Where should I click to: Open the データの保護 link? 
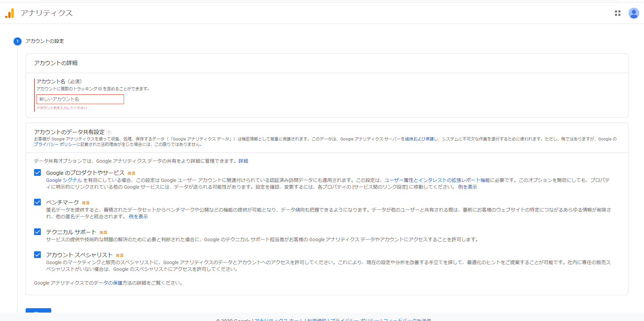[108, 283]
